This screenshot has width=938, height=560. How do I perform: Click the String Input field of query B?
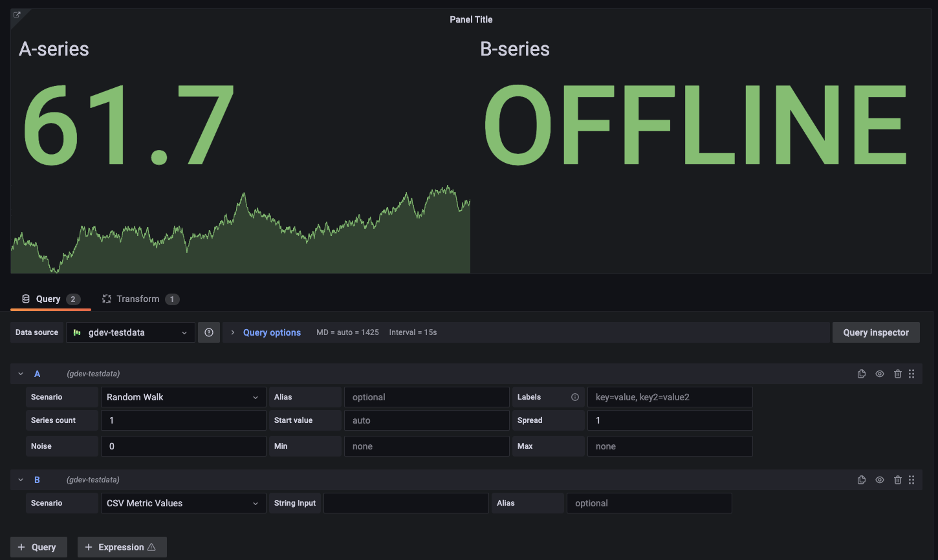point(406,502)
